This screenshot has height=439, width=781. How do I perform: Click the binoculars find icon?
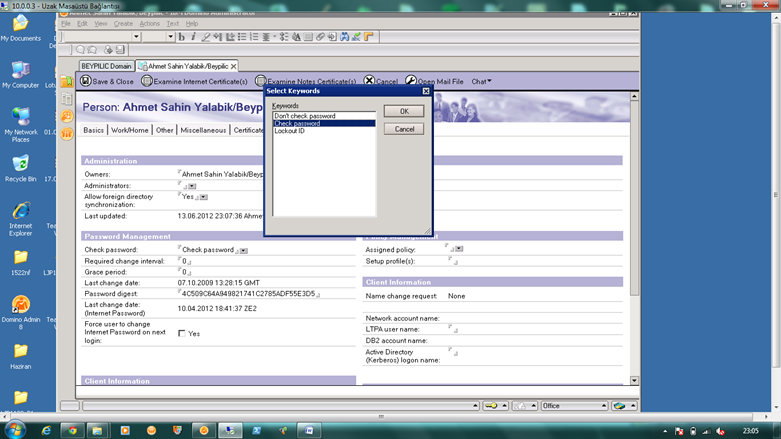tap(344, 37)
